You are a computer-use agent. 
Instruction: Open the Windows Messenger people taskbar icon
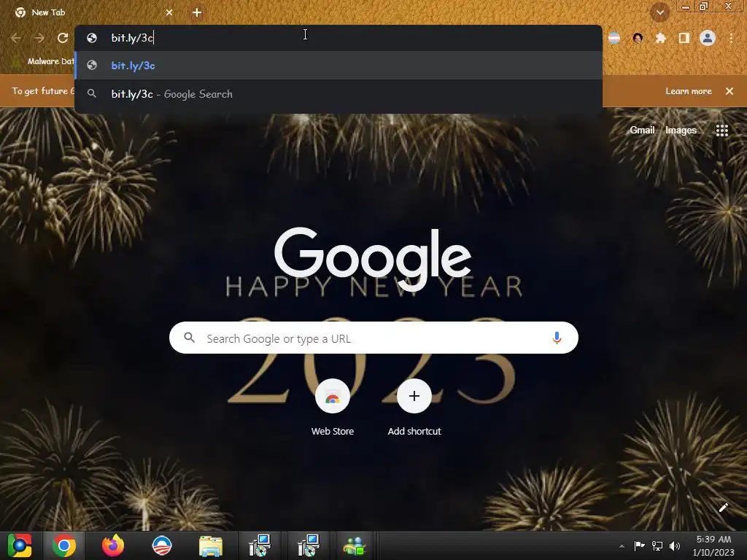[x=354, y=545]
